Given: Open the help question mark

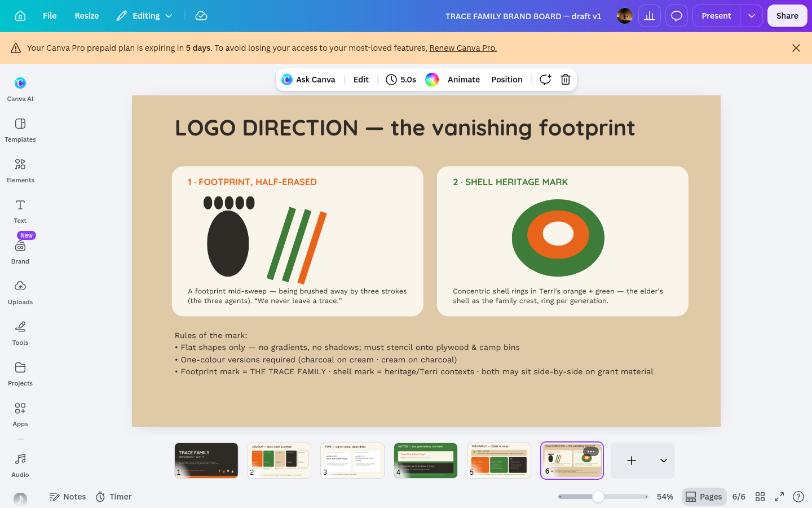Looking at the screenshot, I should 798,497.
